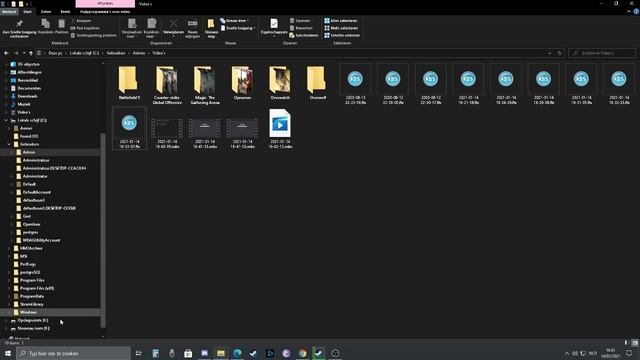Select Muziek in the navigation pane

(x=24, y=104)
